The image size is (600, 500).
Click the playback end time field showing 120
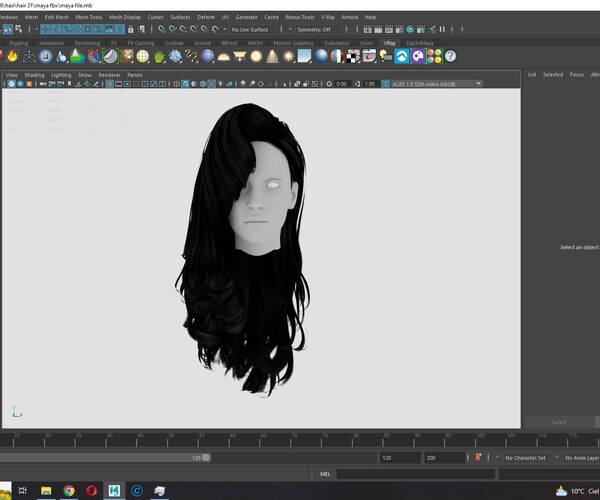(399, 458)
